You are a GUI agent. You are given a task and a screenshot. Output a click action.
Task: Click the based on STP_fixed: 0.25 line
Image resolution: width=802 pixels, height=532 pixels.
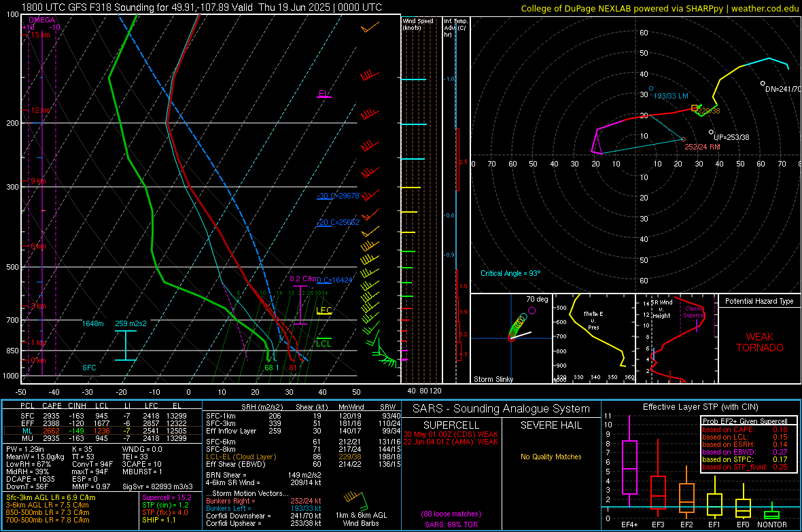[745, 467]
